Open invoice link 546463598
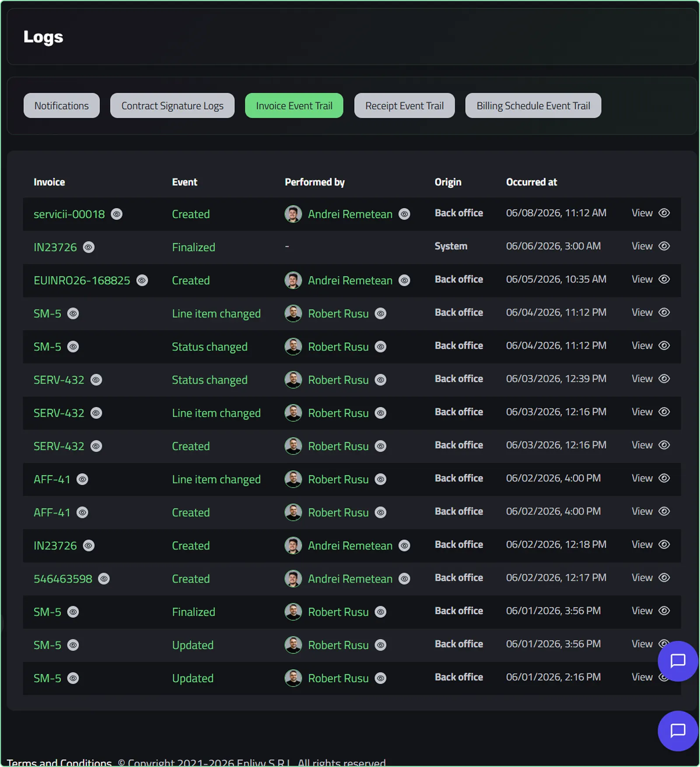This screenshot has height=767, width=700. click(x=63, y=579)
